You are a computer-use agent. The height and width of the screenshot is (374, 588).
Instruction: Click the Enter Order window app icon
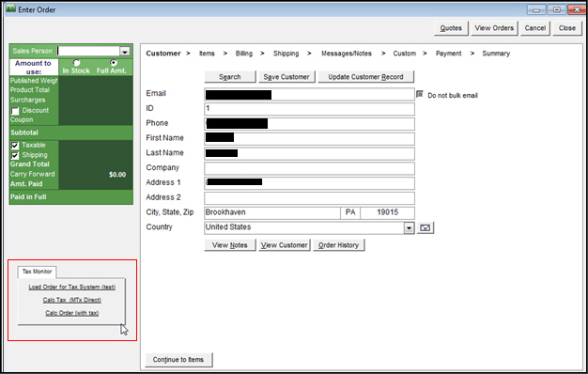tap(11, 9)
